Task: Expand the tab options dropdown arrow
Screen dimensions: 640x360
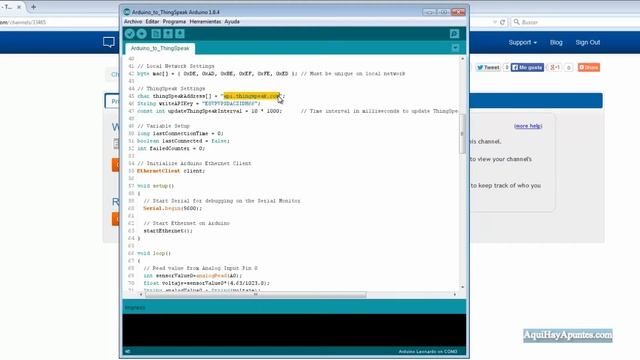Action: pyautogui.click(x=456, y=48)
